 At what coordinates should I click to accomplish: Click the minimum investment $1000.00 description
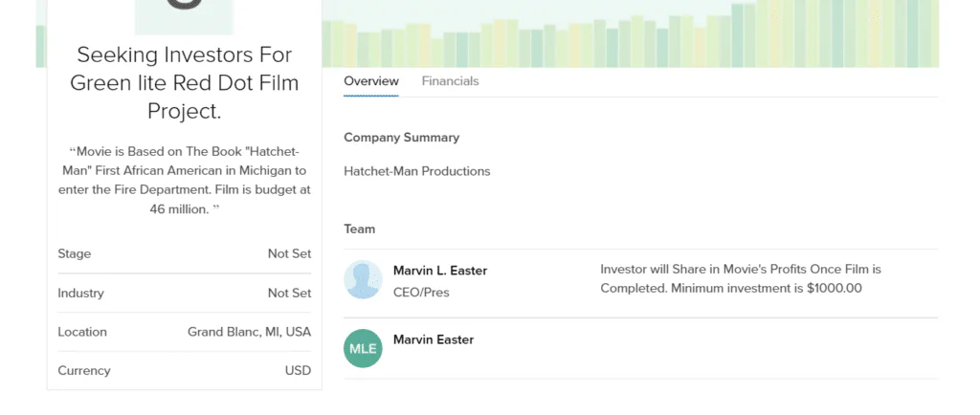click(740, 279)
